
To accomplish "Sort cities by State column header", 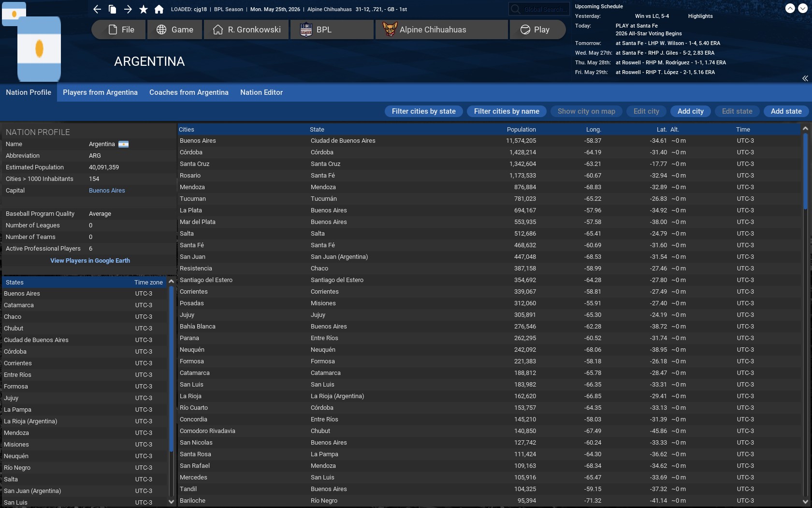I will coord(317,130).
